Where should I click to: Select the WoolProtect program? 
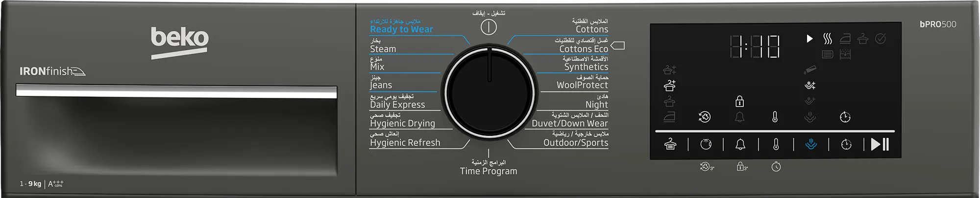coord(582,85)
